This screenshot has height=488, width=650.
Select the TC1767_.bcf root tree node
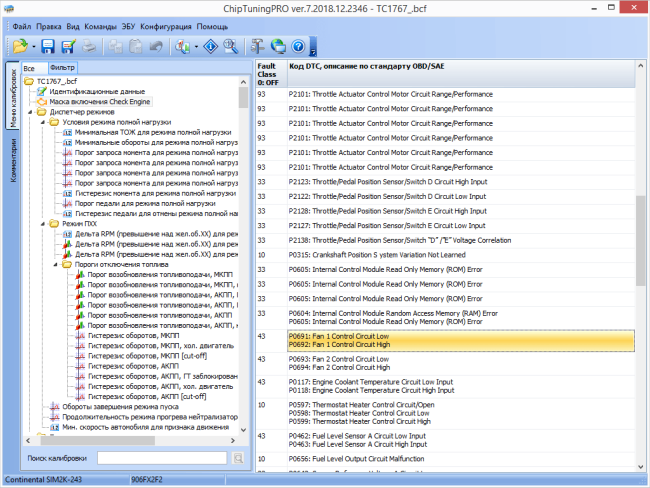(x=56, y=81)
